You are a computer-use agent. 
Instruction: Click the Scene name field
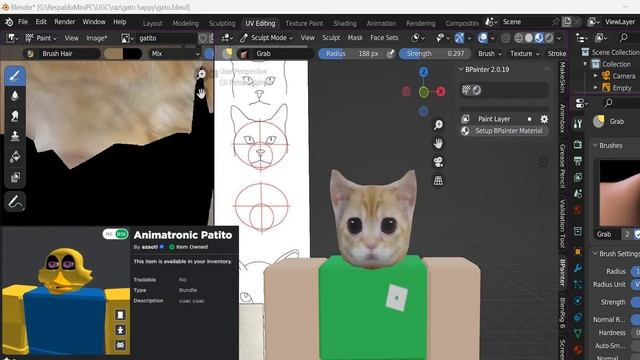pos(524,22)
